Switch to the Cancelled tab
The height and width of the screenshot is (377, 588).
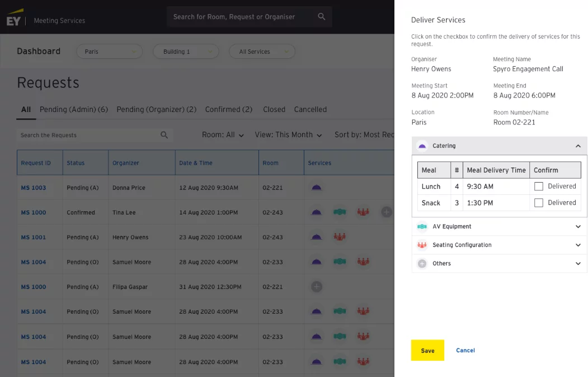coord(310,110)
